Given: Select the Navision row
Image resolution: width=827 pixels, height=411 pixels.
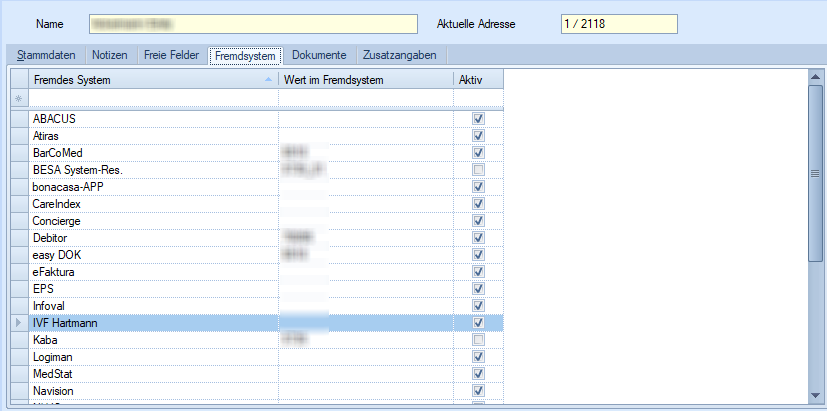Looking at the screenshot, I should click(x=257, y=391).
